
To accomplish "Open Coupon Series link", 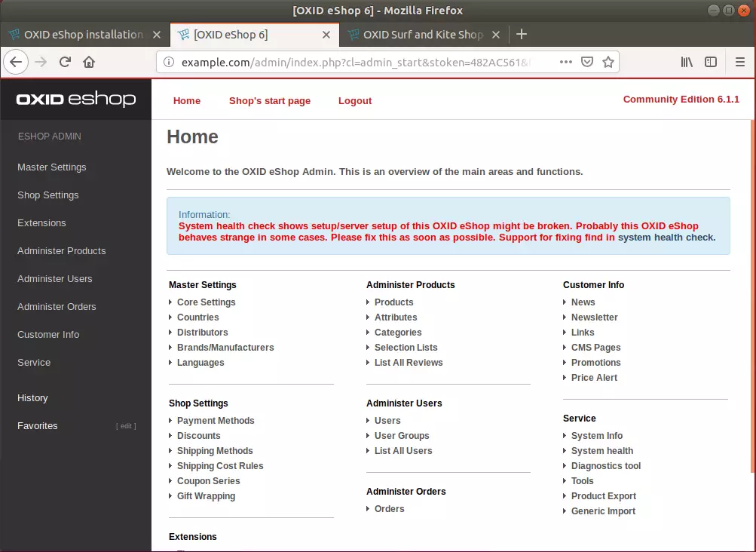I will [208, 481].
